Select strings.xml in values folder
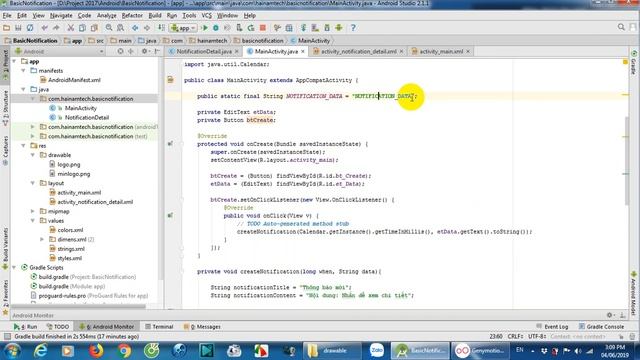The image size is (640, 360). (71, 249)
